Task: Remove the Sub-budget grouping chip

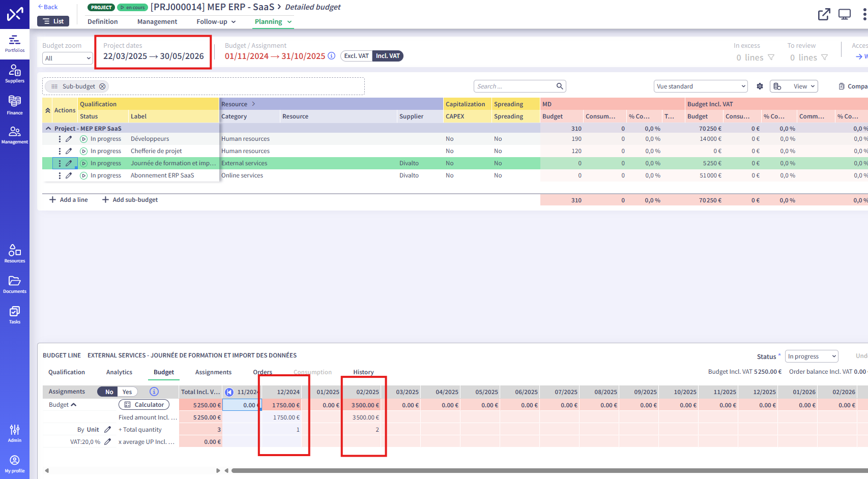Action: [x=102, y=86]
